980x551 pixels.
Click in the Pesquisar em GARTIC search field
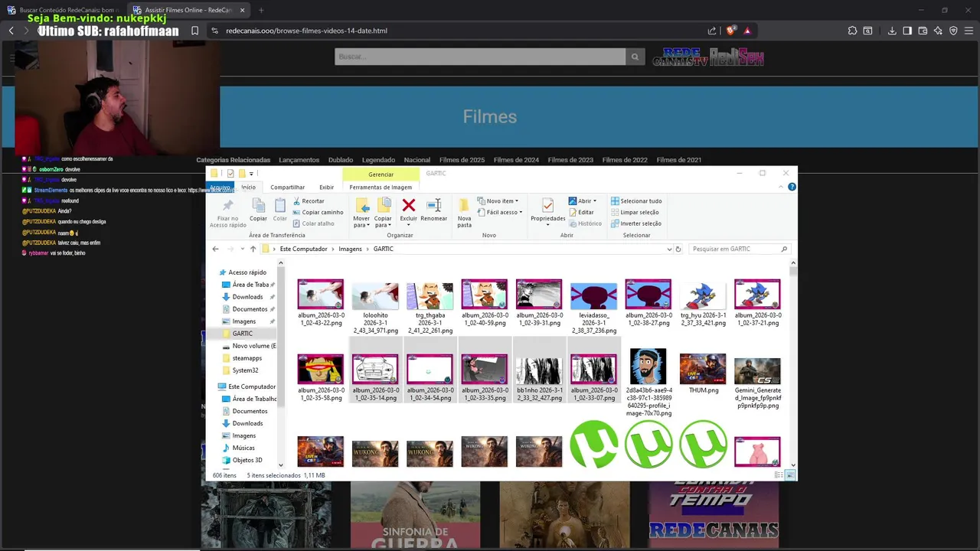click(x=738, y=249)
